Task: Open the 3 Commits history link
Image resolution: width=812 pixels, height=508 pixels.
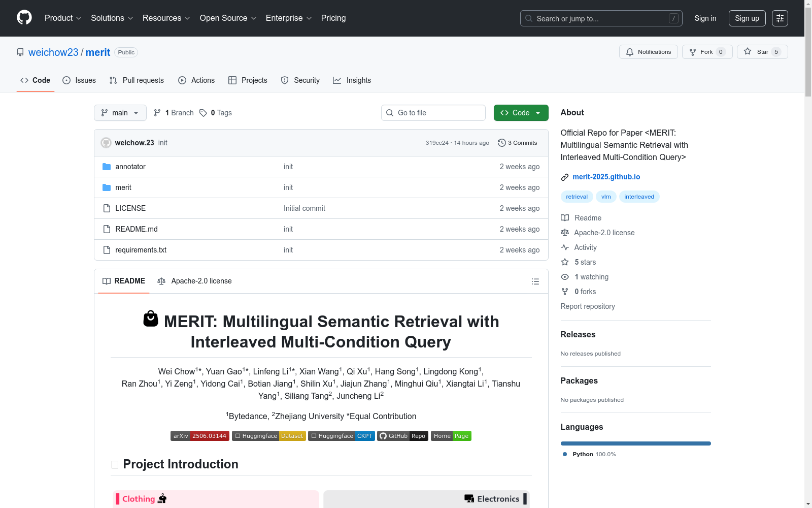Action: [518, 143]
